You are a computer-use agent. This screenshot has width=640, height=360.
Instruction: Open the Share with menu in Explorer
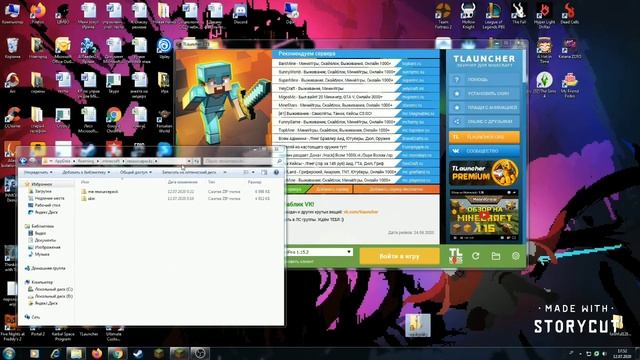click(x=136, y=173)
